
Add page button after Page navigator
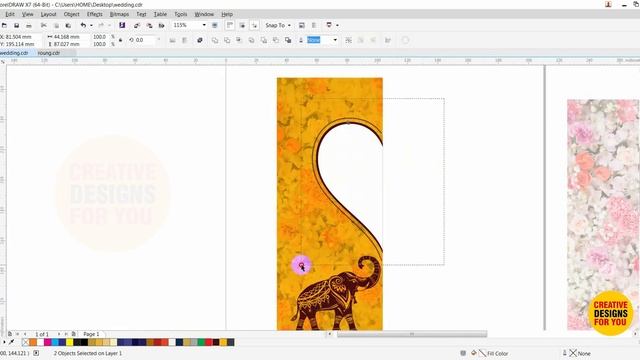click(x=73, y=334)
